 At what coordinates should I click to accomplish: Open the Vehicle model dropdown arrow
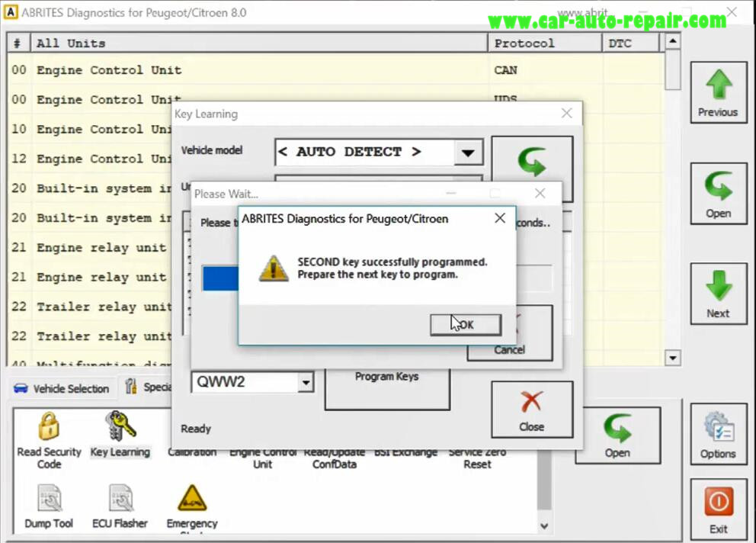[x=468, y=153]
